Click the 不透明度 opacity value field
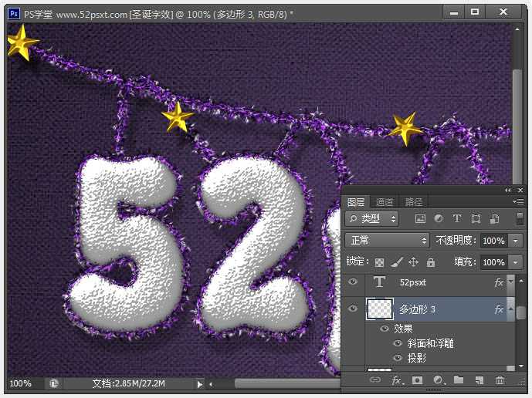Image resolution: width=532 pixels, height=398 pixels. 494,241
